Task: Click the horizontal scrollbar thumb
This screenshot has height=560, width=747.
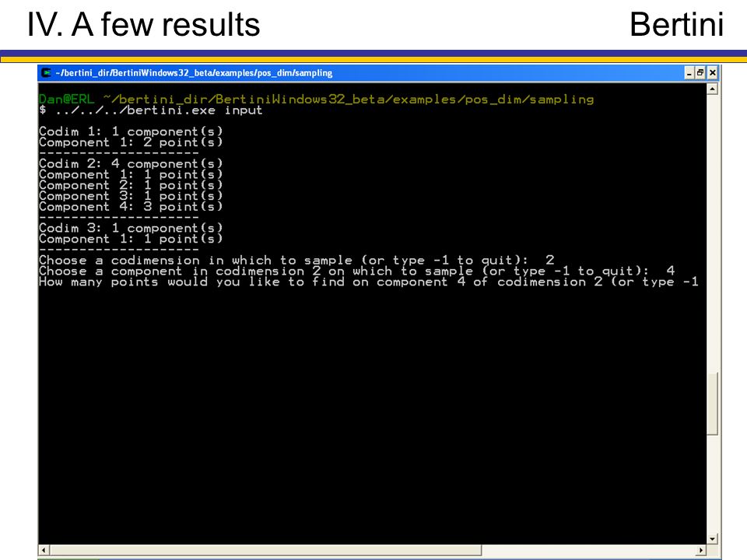Action: point(265,550)
